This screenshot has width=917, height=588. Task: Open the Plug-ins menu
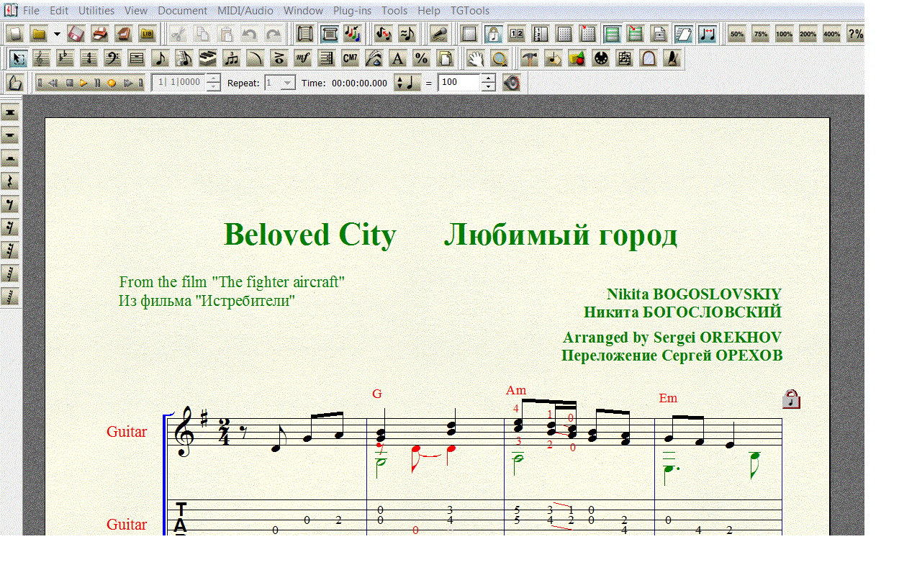click(x=351, y=11)
